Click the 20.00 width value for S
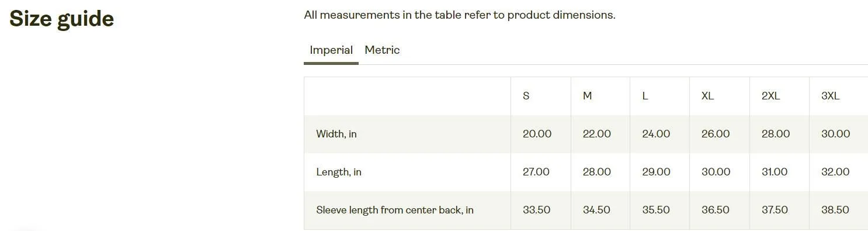Viewport: 868px width, 231px height. 537,134
